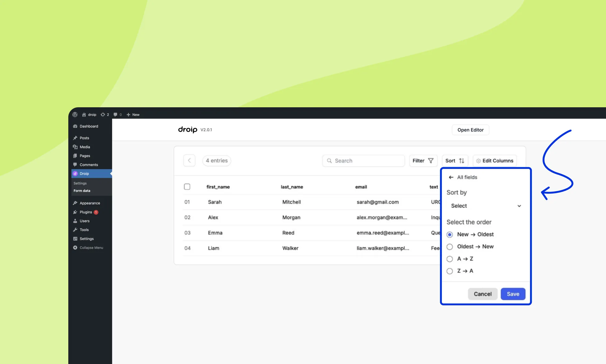Click the Comments icon in sidebar
Viewport: 606px width, 364px height.
pyautogui.click(x=75, y=165)
